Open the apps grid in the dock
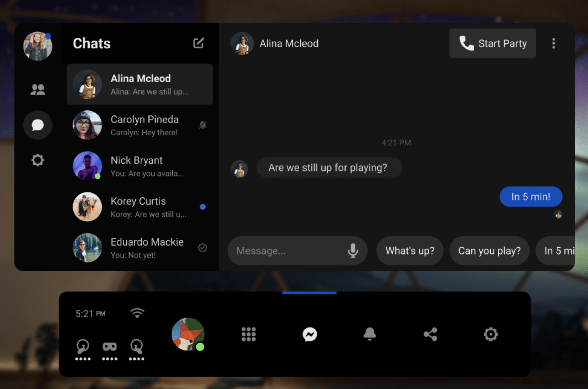The height and width of the screenshot is (389, 588). click(x=248, y=334)
